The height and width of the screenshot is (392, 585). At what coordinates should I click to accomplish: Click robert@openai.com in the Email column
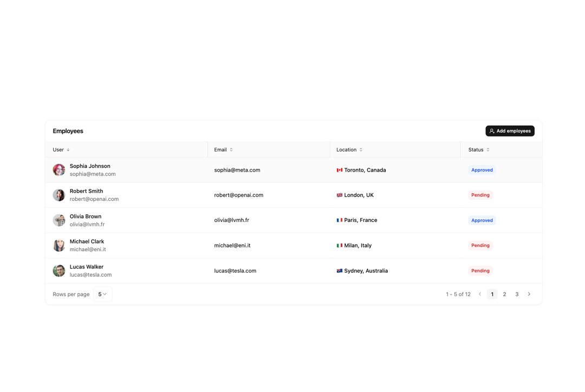click(239, 195)
